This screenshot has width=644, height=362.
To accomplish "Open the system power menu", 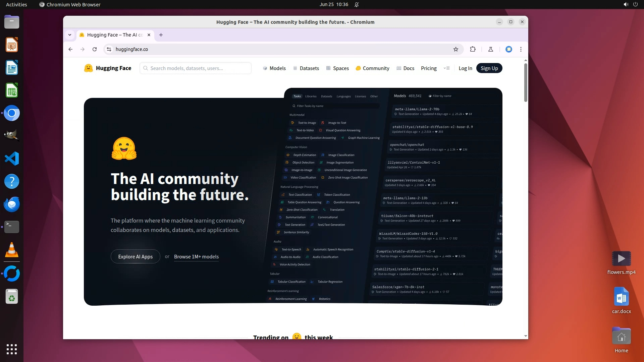I will tap(635, 4).
